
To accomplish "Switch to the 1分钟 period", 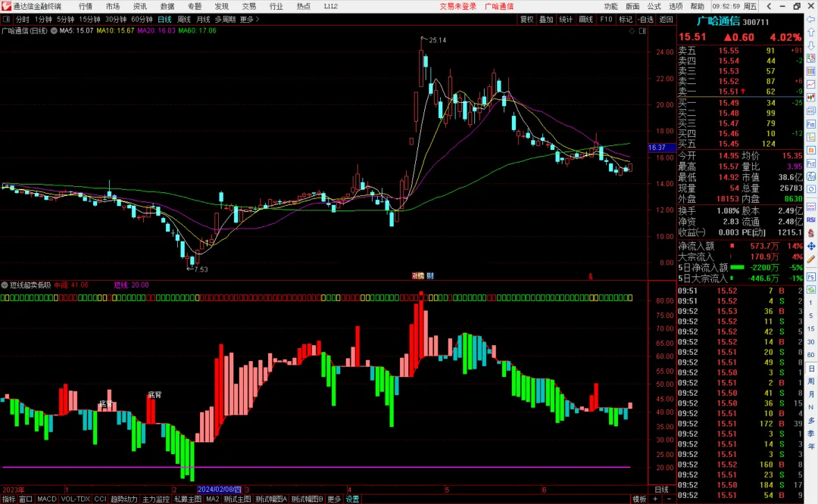I will (x=43, y=19).
